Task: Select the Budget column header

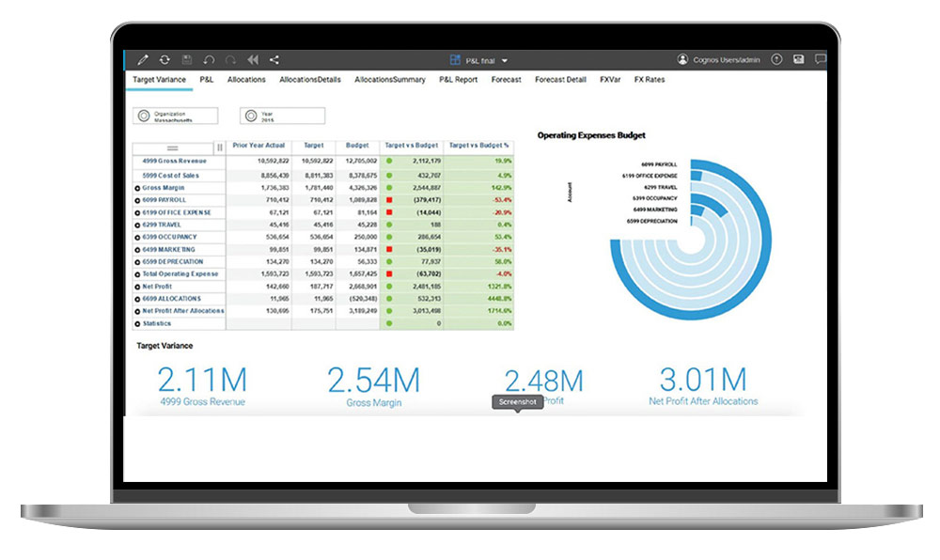Action: 357,146
